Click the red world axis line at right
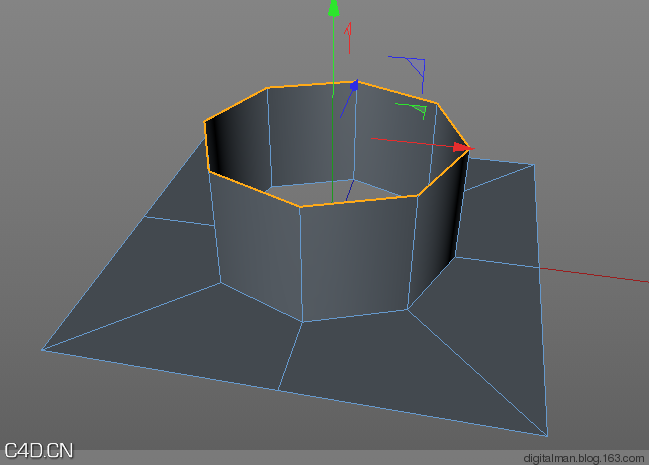 (600, 275)
